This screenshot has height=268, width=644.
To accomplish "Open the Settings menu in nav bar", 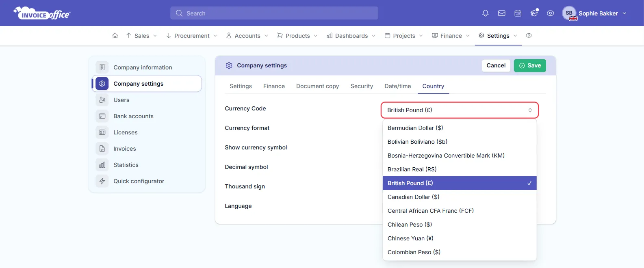I will pyautogui.click(x=498, y=36).
